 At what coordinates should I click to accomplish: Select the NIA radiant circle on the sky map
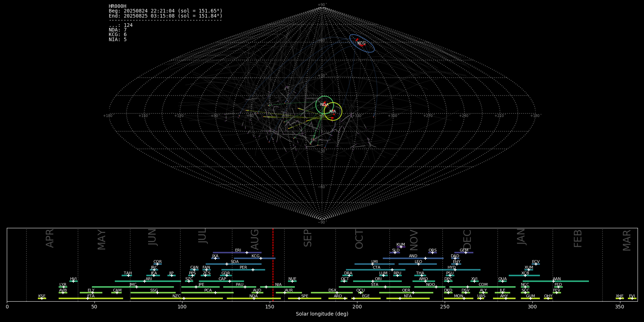[x=333, y=111]
